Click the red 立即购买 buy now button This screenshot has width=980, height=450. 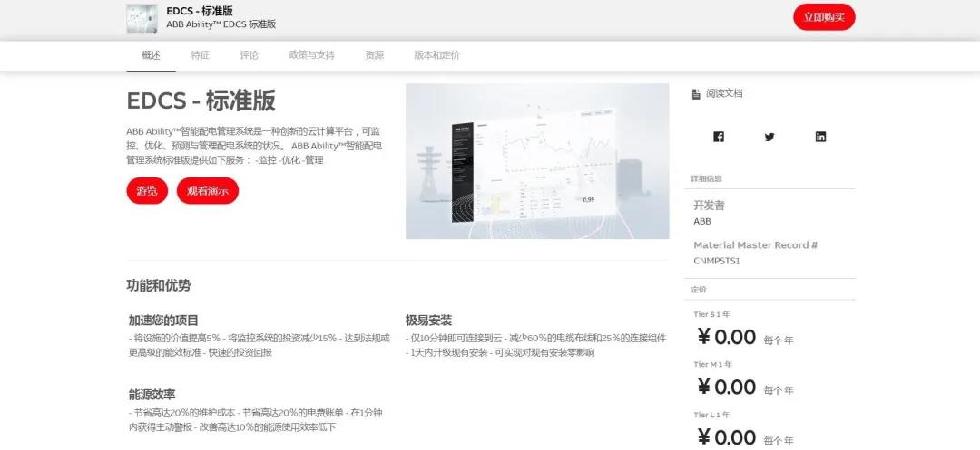pyautogui.click(x=824, y=18)
